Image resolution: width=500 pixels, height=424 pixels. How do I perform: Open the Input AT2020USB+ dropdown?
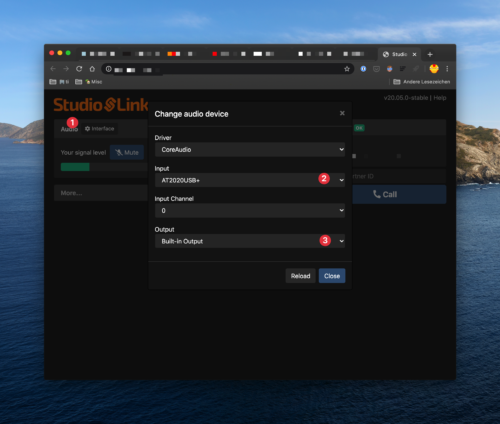coord(250,180)
